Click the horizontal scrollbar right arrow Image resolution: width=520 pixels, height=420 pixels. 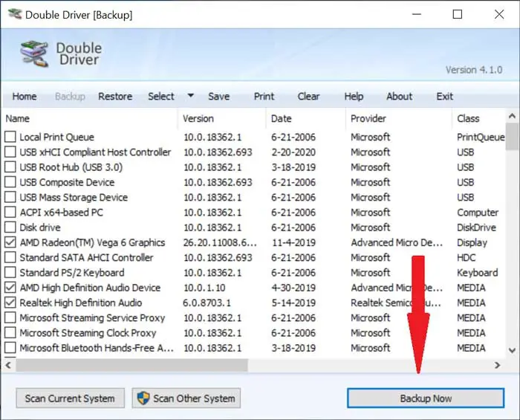(x=497, y=365)
